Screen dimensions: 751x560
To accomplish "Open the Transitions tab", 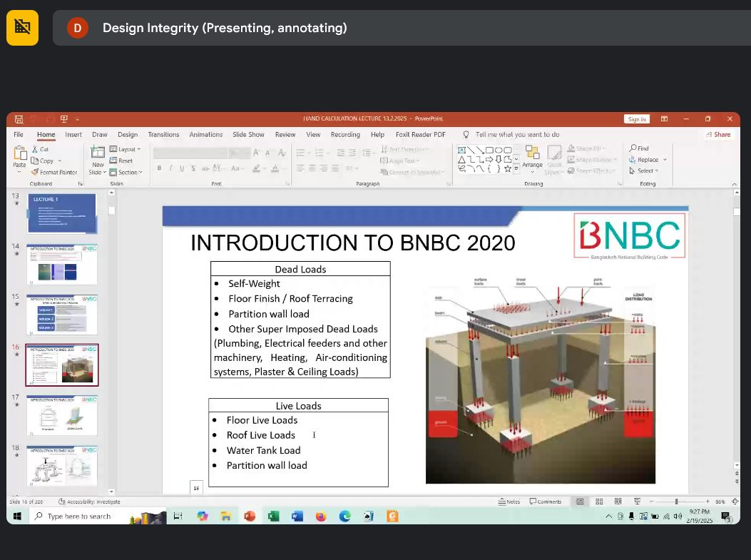I will 163,135.
